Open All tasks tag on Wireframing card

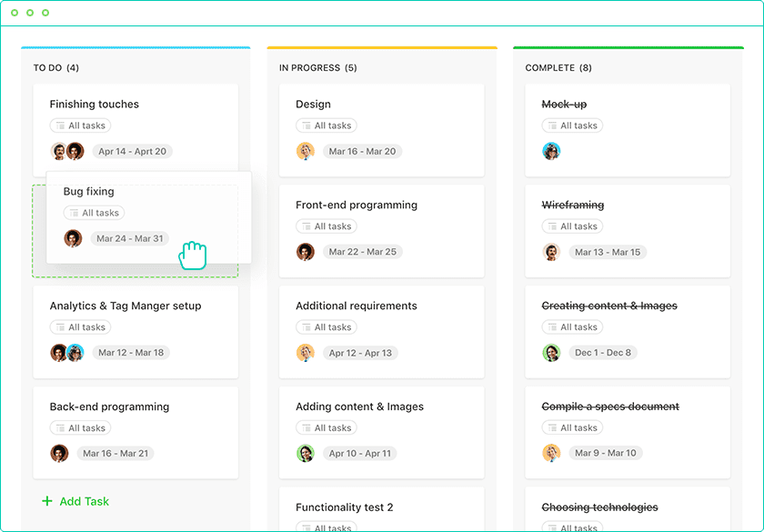click(x=572, y=226)
